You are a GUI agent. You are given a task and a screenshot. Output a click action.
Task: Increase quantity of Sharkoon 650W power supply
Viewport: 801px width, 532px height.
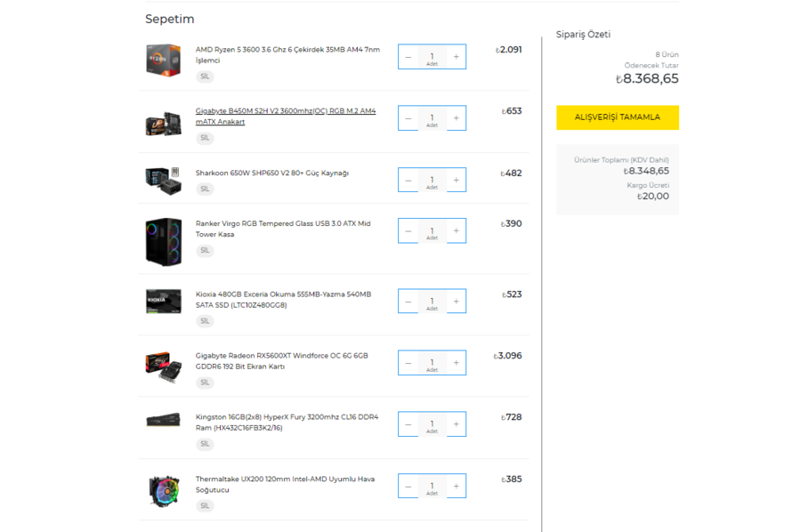457,180
